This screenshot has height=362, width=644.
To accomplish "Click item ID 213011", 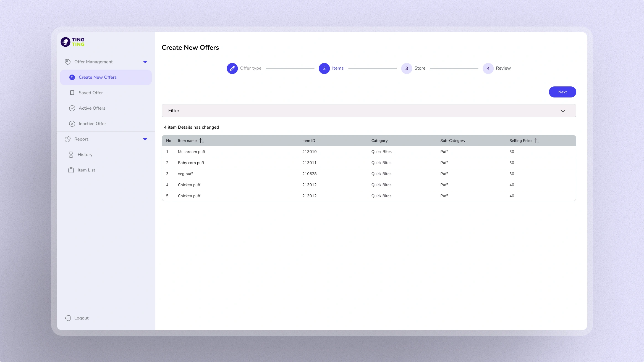I will tap(310, 163).
